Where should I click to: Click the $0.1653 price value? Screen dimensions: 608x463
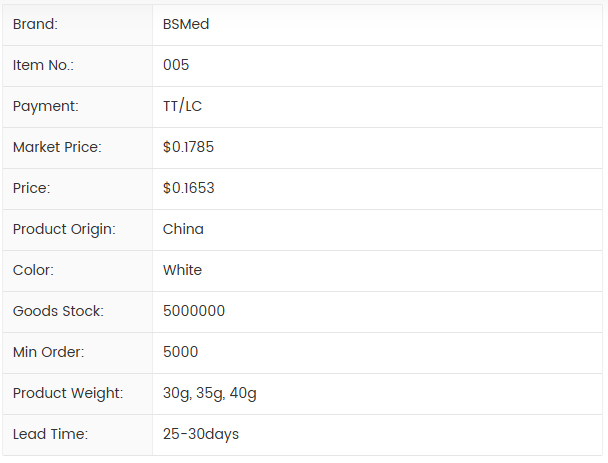(x=188, y=188)
